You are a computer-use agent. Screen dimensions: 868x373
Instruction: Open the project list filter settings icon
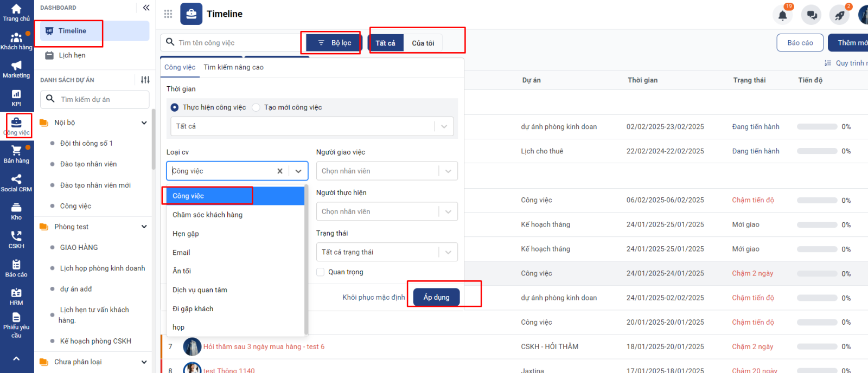click(145, 80)
